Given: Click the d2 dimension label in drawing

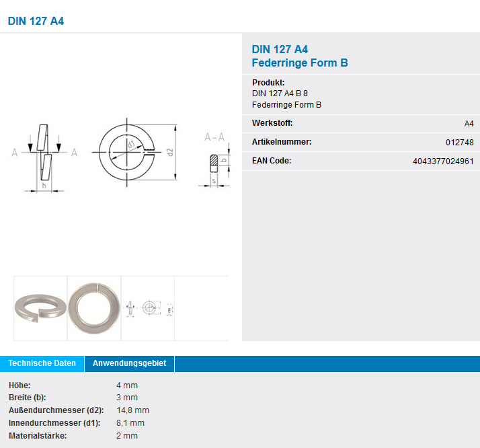Looking at the screenshot, I should click(x=171, y=152).
